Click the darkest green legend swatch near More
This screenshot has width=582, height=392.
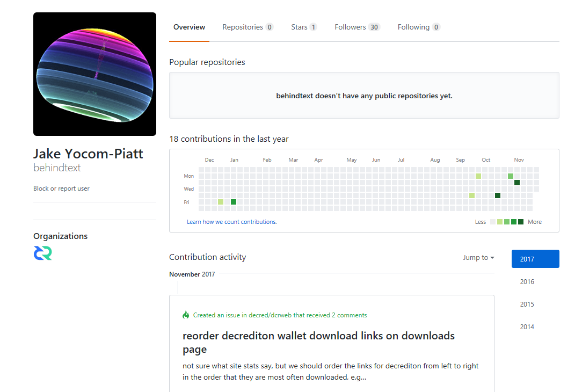tap(521, 222)
